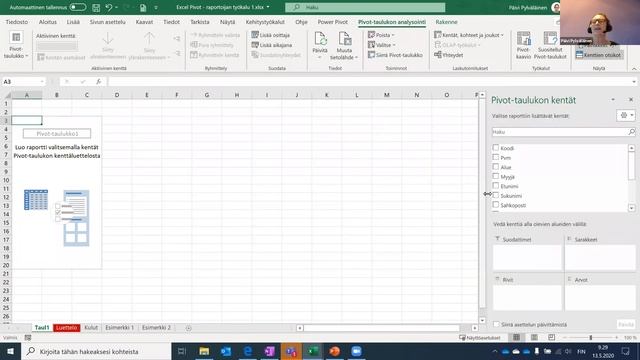Close the Pivot-taulukon kentät pane
Viewport: 640px width, 360px height.
point(631,100)
